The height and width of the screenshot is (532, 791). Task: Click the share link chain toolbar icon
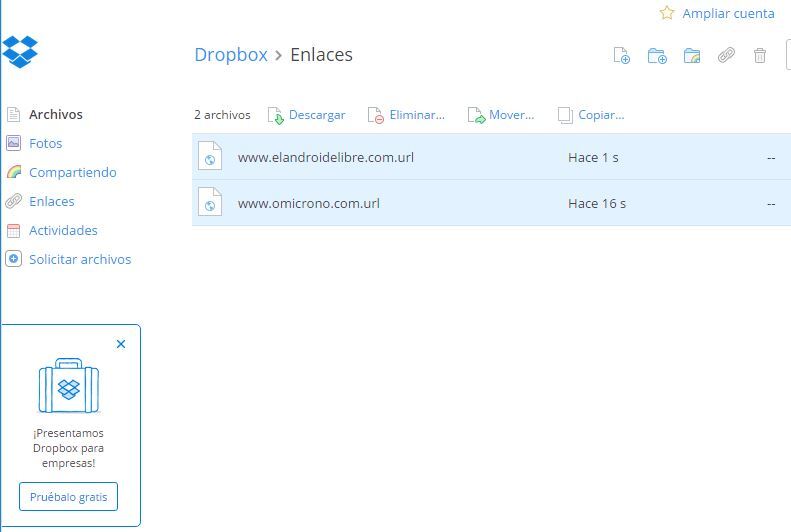coord(726,55)
